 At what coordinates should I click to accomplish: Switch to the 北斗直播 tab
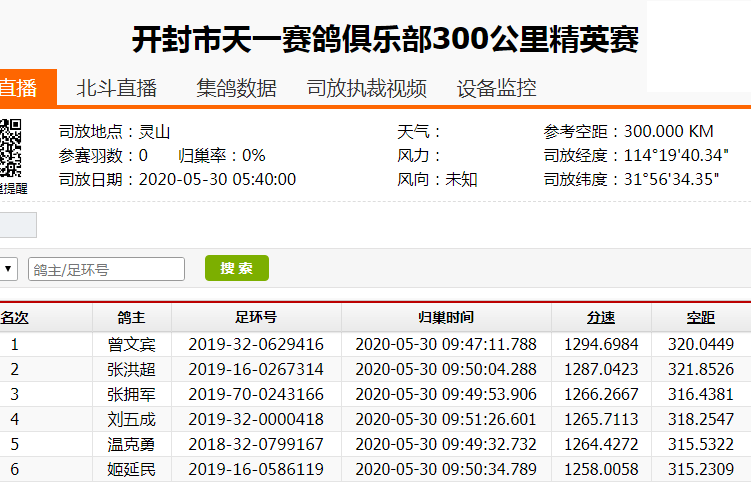[x=117, y=88]
